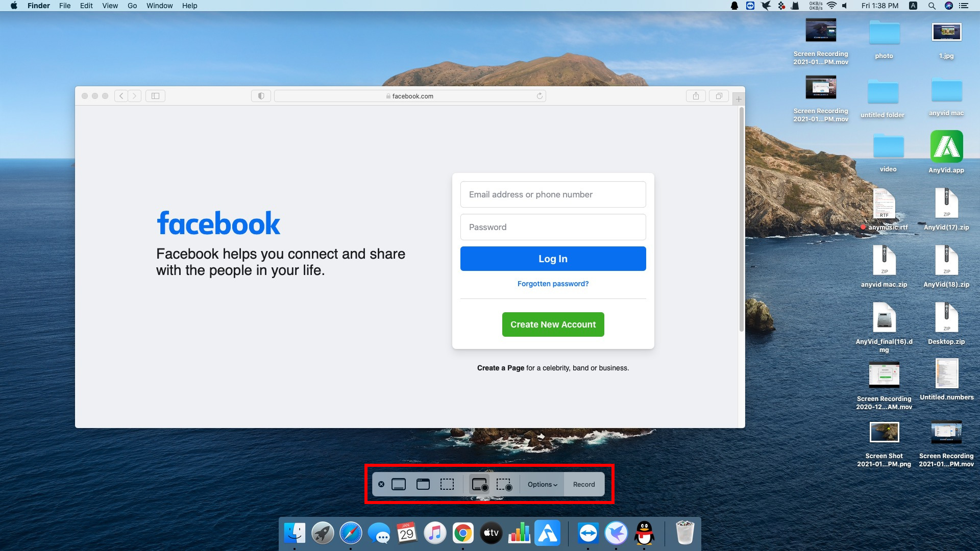Click the Record button in toolbar
980x551 pixels.
pyautogui.click(x=583, y=484)
